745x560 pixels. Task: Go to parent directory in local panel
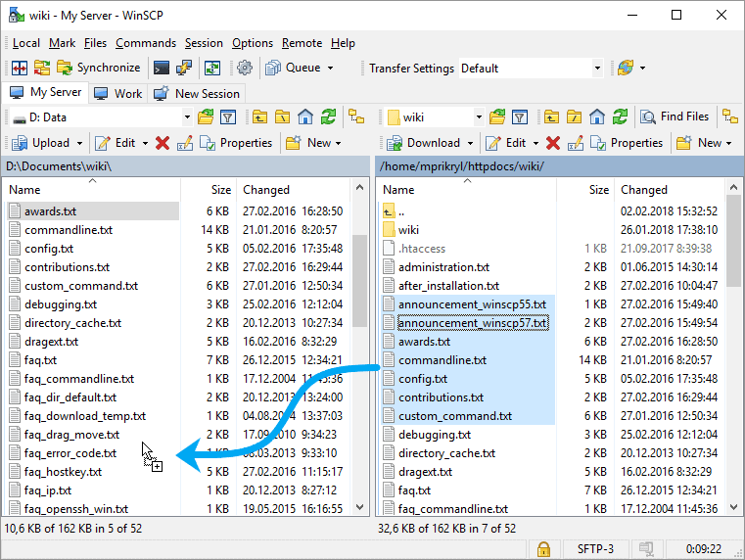pyautogui.click(x=259, y=117)
